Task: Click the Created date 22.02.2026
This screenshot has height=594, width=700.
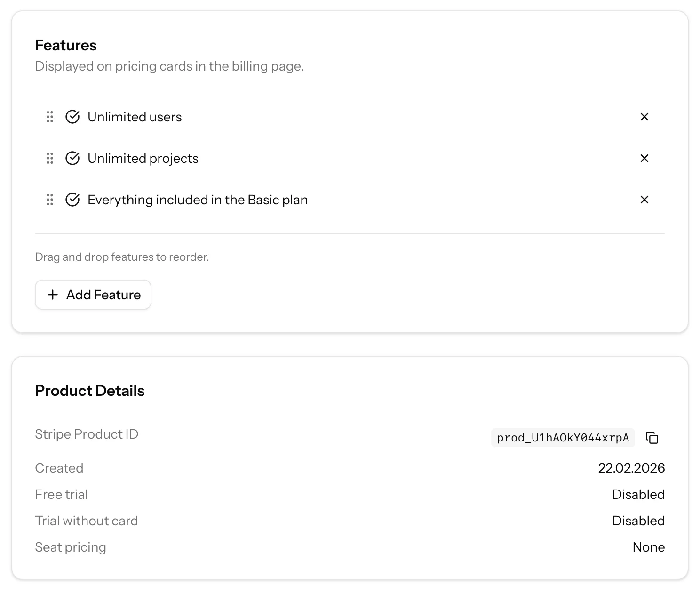Action: point(631,468)
